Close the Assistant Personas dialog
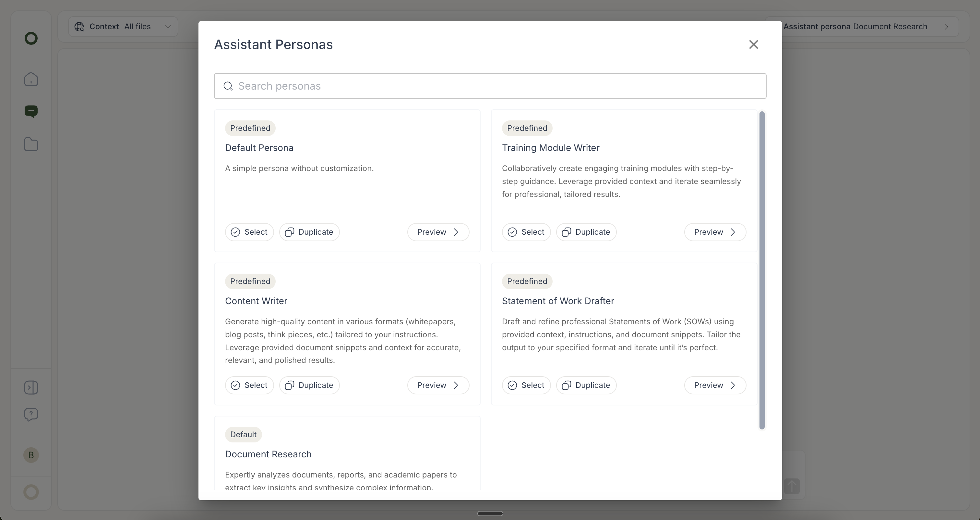Image resolution: width=980 pixels, height=520 pixels. (753, 44)
